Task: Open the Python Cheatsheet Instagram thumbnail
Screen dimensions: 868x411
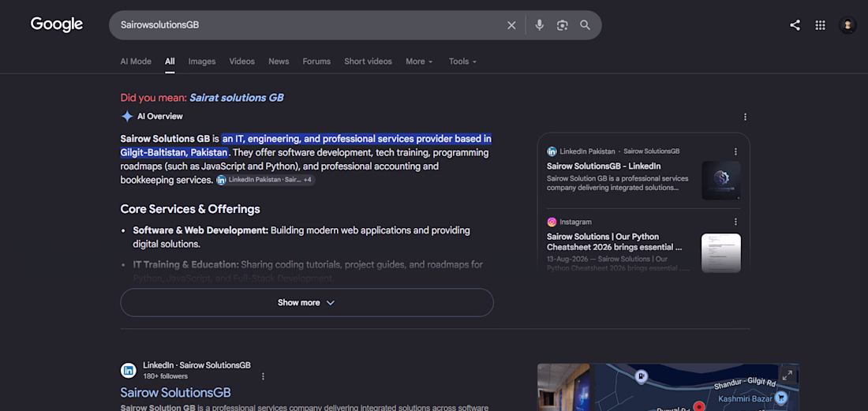Action: point(720,252)
